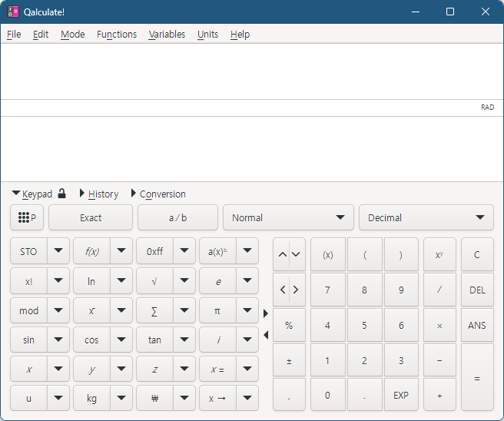
Task: Toggle the keypad lock icon
Action: (x=61, y=194)
